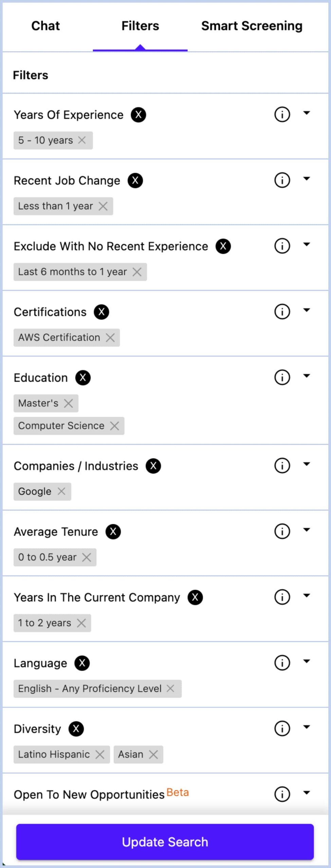The width and height of the screenshot is (331, 868).
Task: Remove the 'AWS Certification' tag
Action: click(x=110, y=338)
